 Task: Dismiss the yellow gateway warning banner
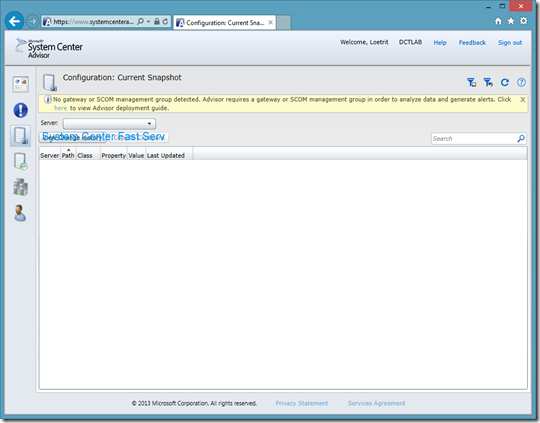coord(522,100)
